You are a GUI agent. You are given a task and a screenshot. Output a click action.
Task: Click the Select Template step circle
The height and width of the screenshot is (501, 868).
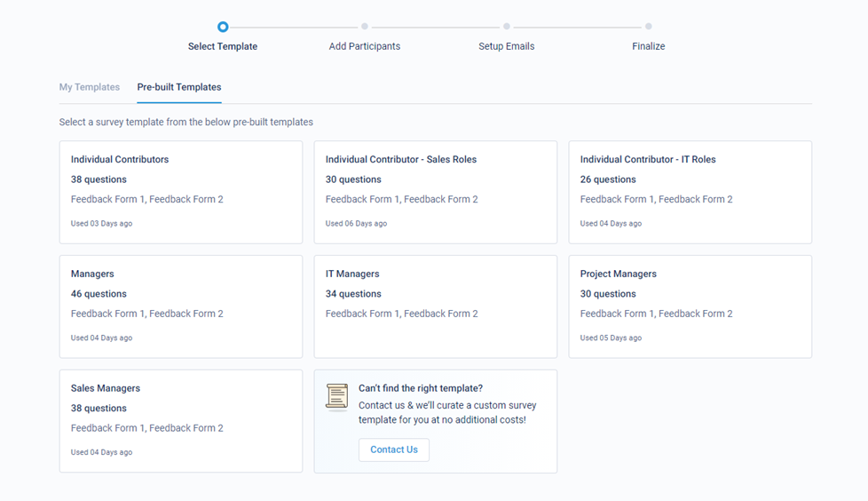(x=223, y=27)
